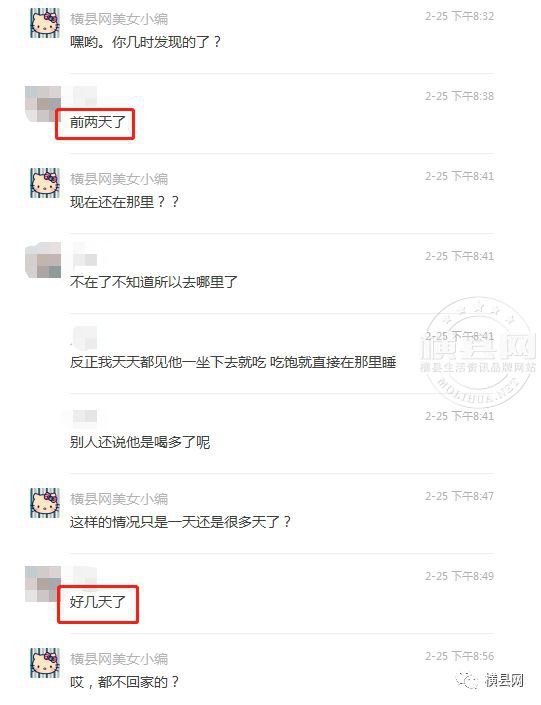Viewport: 541px width, 705px height.
Task: Click message 这样的情况只是一天还是很多天了？
Action: (x=180, y=522)
